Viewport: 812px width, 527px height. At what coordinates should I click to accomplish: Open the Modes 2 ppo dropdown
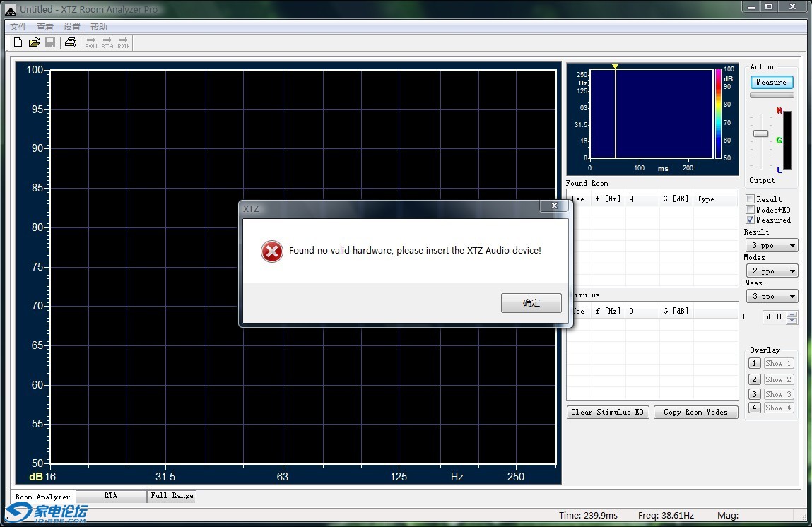tap(772, 271)
